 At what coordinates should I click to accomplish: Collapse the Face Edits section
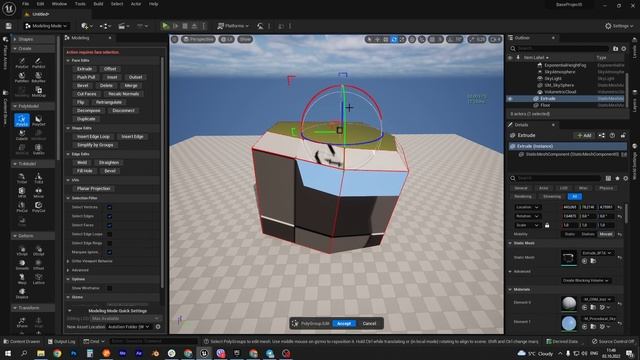tap(69, 60)
